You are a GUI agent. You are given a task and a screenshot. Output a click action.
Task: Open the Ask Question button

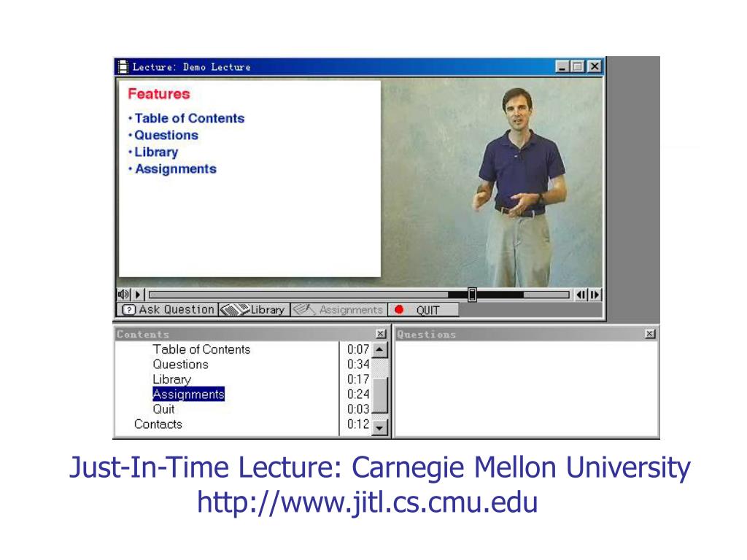(x=168, y=309)
